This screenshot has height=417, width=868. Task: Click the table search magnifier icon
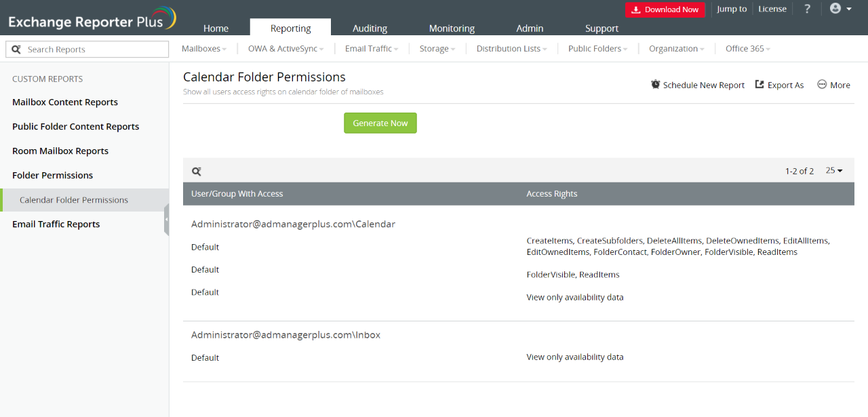[197, 172]
